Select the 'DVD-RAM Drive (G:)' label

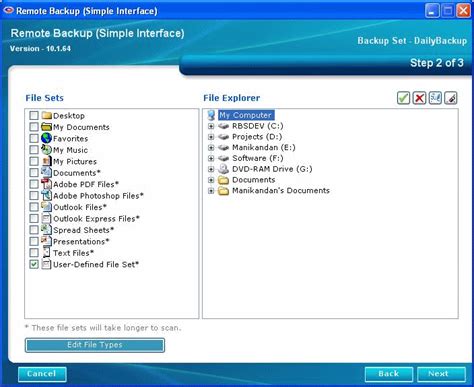pos(272,169)
